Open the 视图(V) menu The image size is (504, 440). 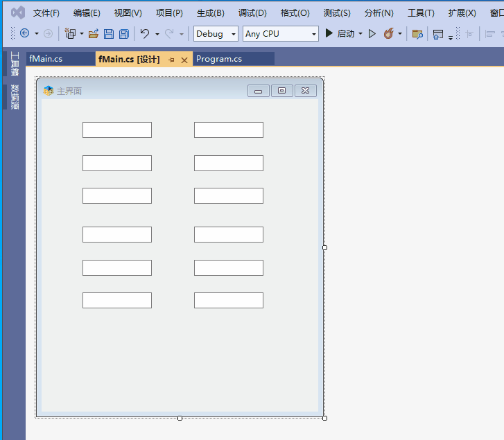pyautogui.click(x=128, y=13)
